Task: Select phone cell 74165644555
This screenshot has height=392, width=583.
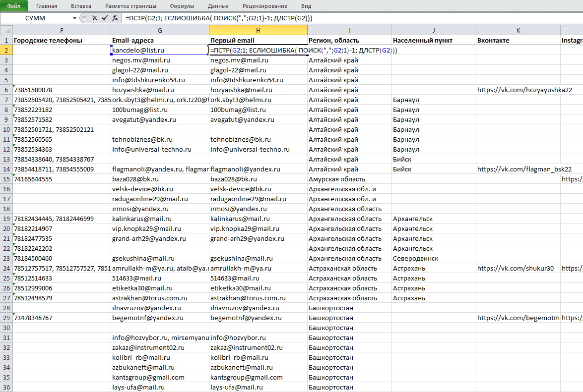Action: click(x=62, y=179)
